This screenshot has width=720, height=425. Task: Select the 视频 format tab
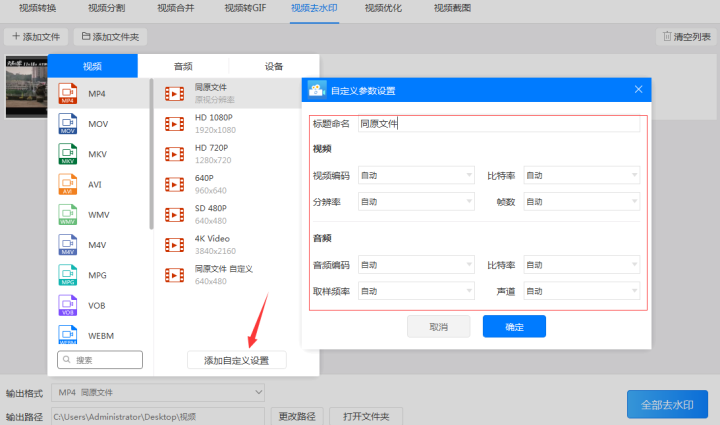coord(92,66)
